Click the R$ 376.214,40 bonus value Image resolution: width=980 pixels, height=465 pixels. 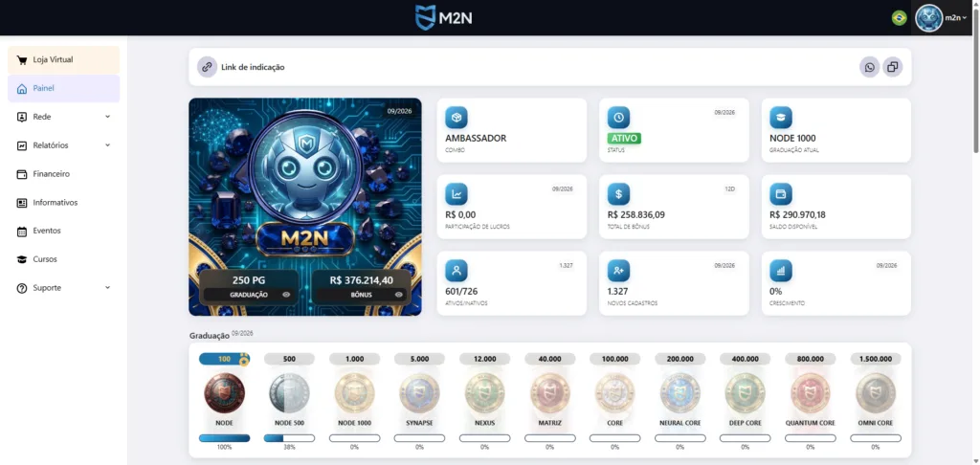[362, 280]
